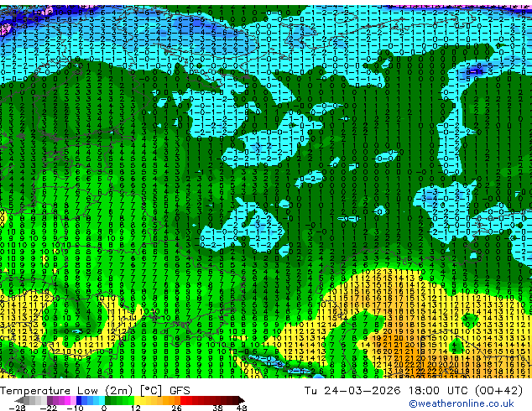This screenshot has height=411, width=532.
Task: Click the "12" label on the color scale
Action: [136, 408]
